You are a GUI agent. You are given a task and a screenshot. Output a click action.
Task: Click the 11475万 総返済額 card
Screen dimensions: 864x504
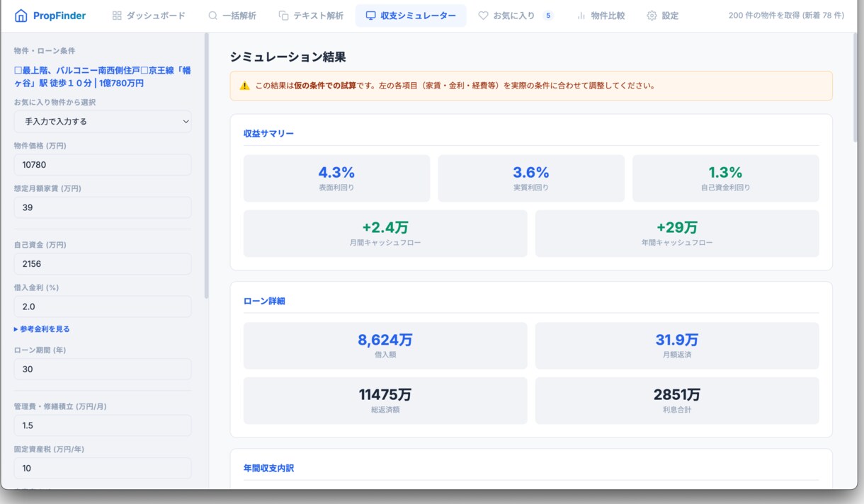[385, 400]
